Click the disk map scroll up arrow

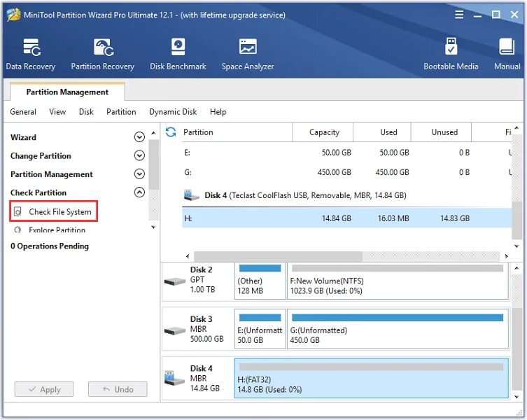point(517,268)
